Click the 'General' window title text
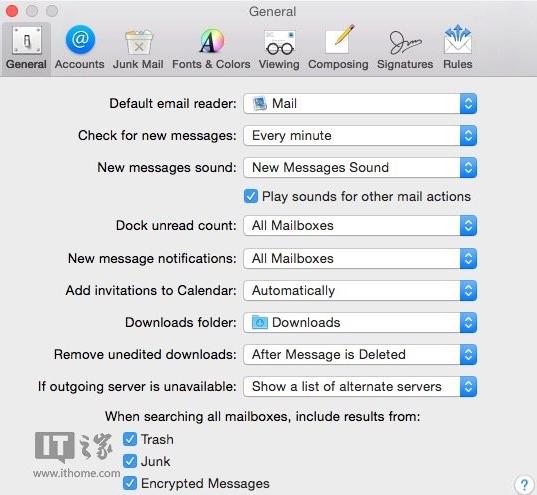 (273, 12)
